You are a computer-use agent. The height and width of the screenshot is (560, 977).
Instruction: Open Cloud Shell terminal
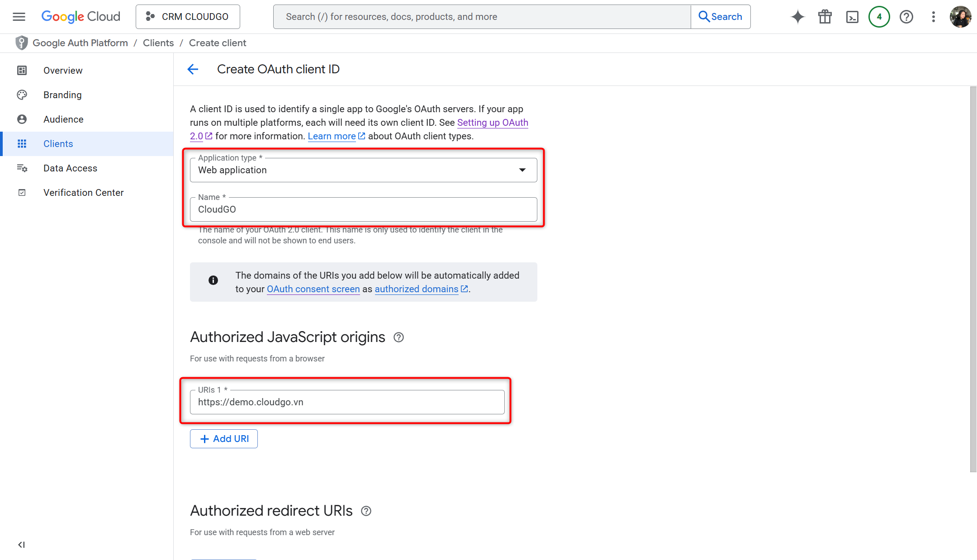(852, 16)
